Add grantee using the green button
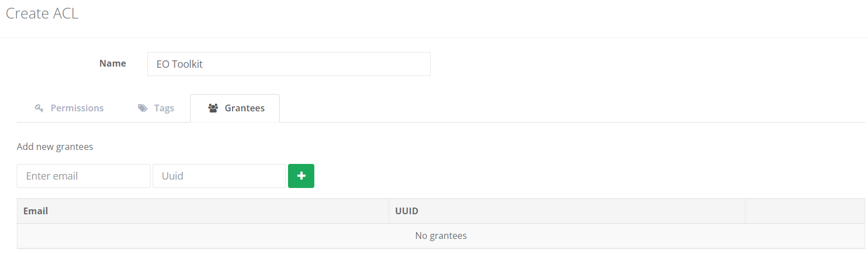The height and width of the screenshot is (254, 868). click(x=301, y=176)
